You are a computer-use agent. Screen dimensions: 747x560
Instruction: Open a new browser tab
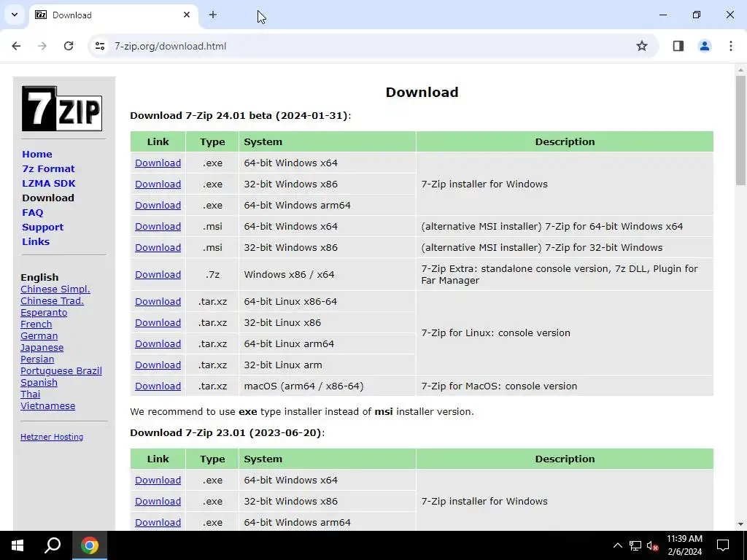213,15
